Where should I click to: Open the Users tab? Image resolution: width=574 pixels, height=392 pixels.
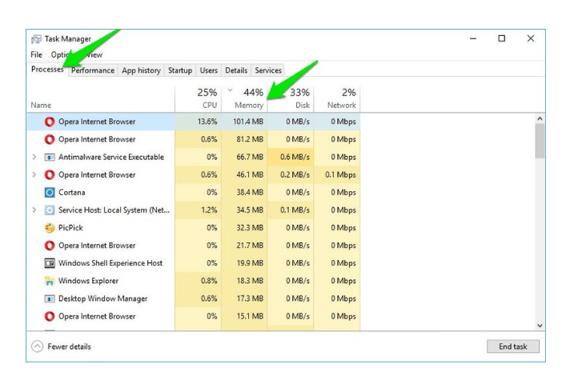[x=209, y=70]
